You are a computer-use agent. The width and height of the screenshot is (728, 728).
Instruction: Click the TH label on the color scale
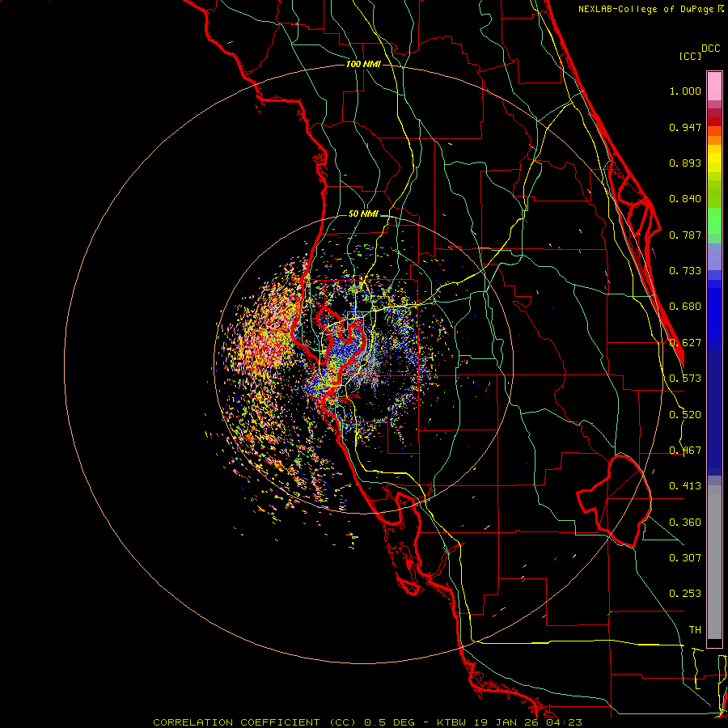click(x=695, y=630)
